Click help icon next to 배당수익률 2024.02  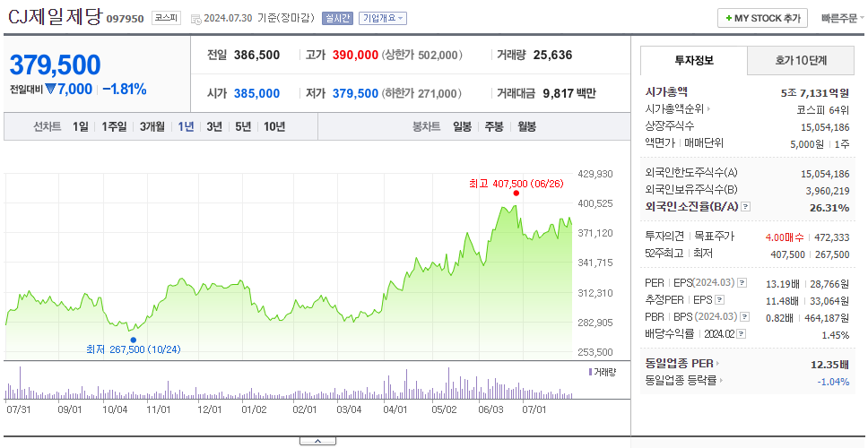742,334
